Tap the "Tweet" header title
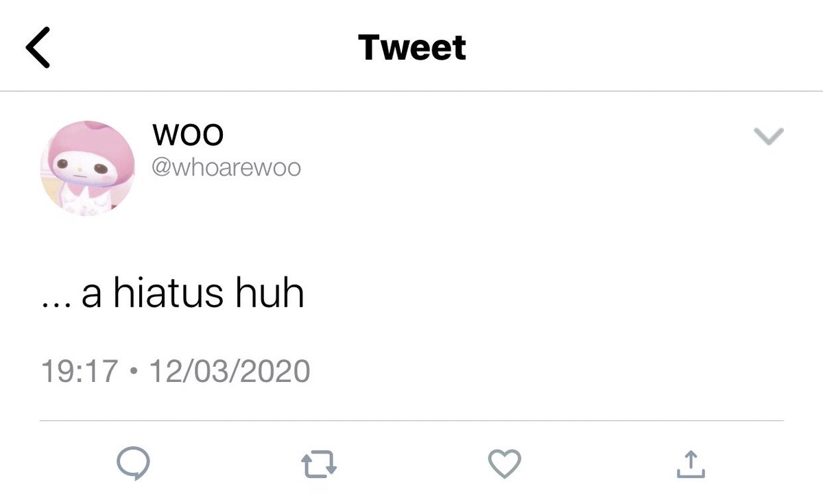This screenshot has height=504, width=823. pos(411,47)
